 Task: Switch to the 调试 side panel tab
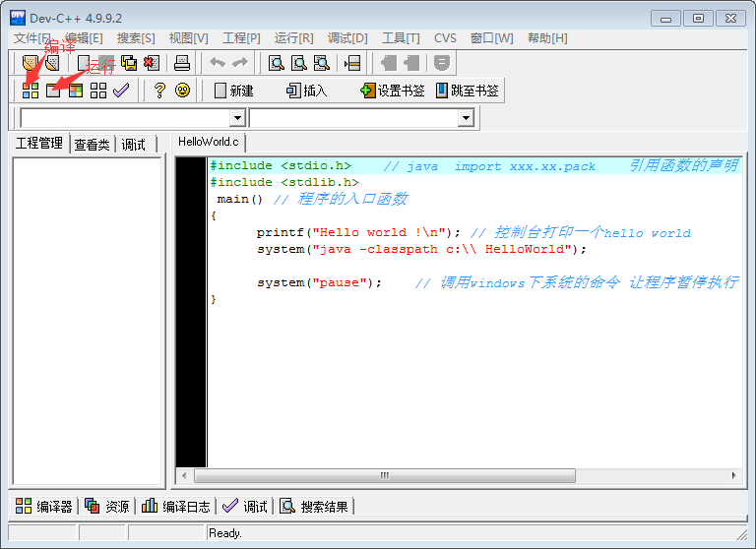tap(134, 144)
